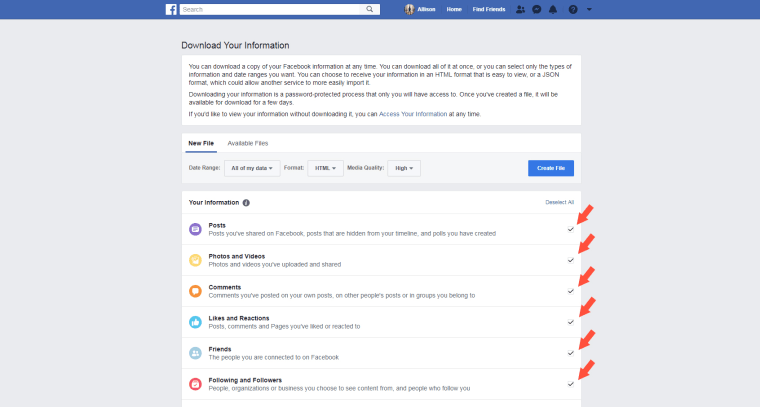
Task: Click the search magnifier icon
Action: (372, 9)
